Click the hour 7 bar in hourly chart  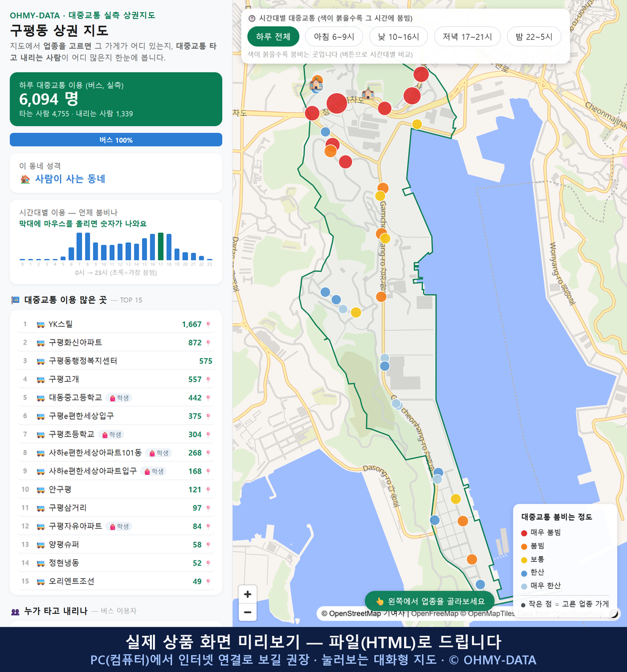[80, 247]
